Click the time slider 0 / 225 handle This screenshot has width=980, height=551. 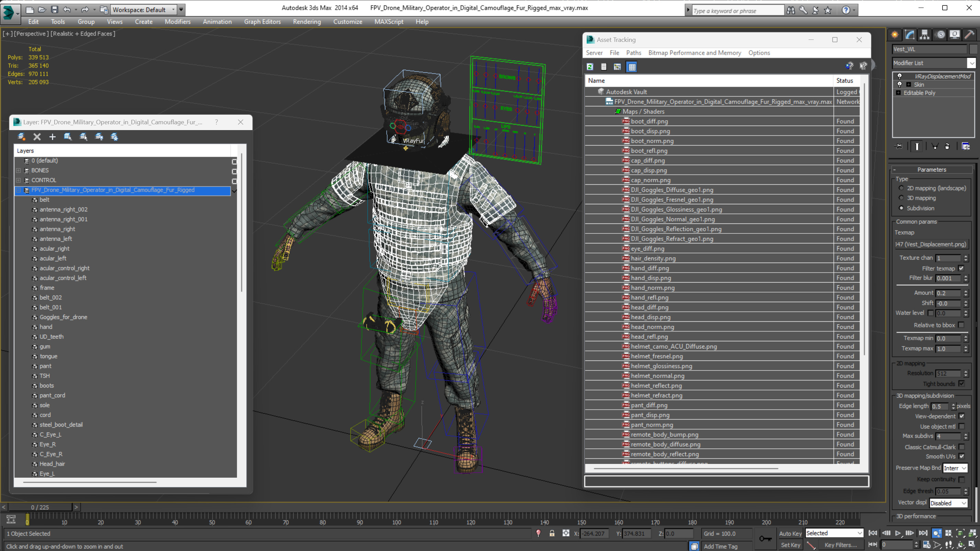point(40,507)
